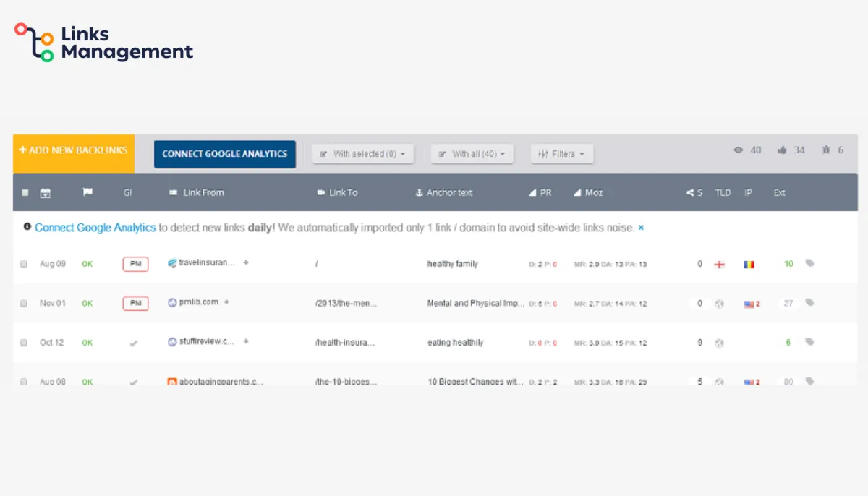Open travelinsuran... link from domain
This screenshot has width=868, height=496.
click(207, 263)
